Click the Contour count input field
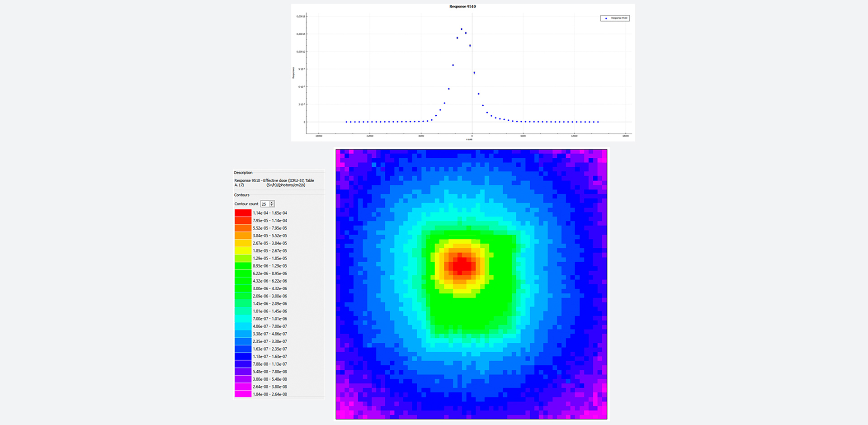 coord(264,204)
